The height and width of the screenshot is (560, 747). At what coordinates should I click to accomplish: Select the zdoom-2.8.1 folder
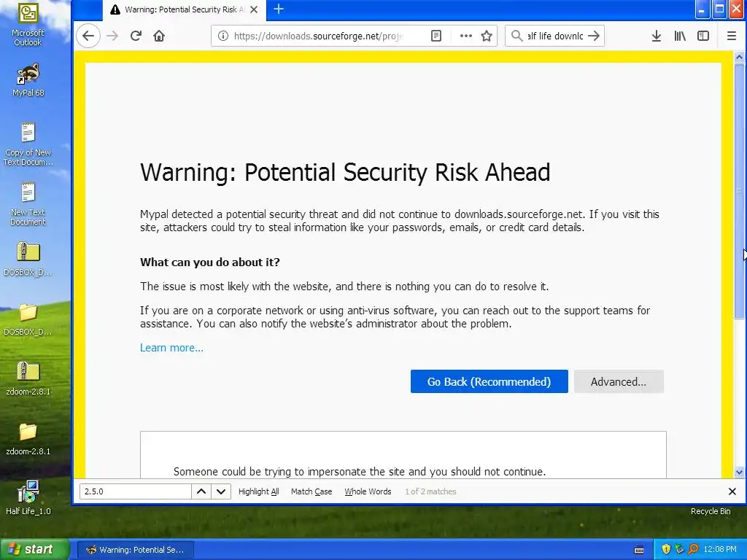[x=28, y=438]
